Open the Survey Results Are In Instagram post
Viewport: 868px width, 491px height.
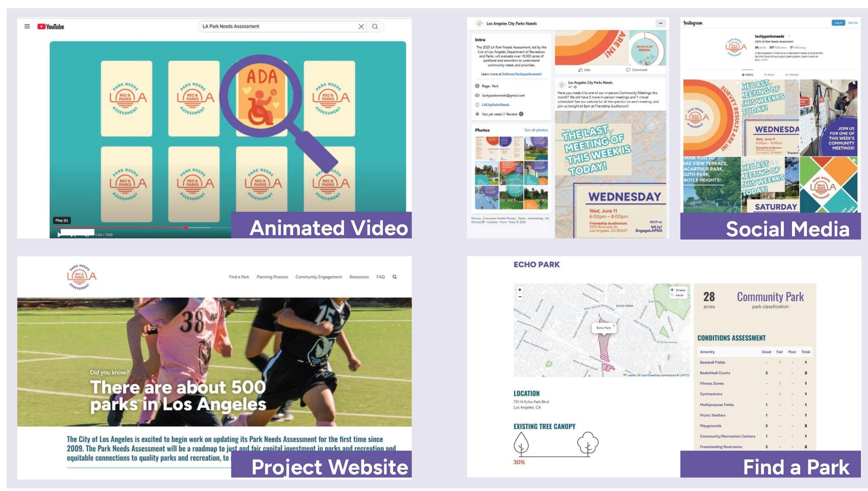[712, 118]
